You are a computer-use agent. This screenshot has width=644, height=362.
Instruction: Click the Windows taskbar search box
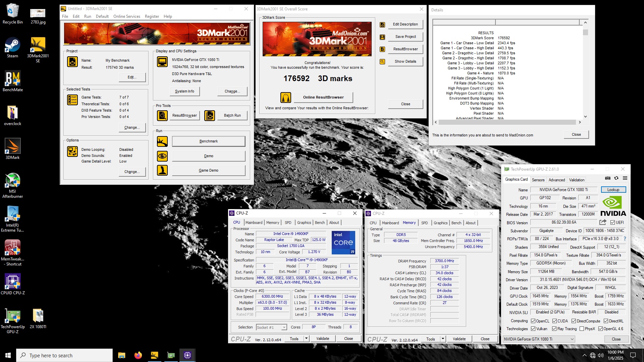(x=64, y=355)
